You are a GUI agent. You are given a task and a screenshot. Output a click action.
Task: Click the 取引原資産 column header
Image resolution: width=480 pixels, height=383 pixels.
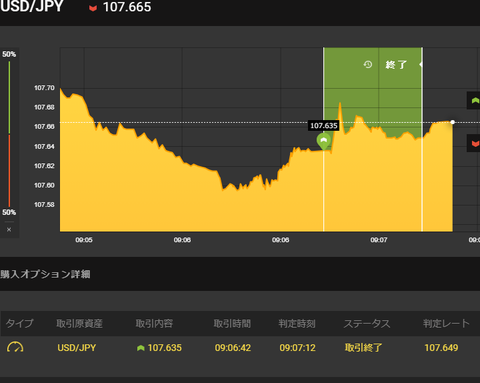point(79,323)
